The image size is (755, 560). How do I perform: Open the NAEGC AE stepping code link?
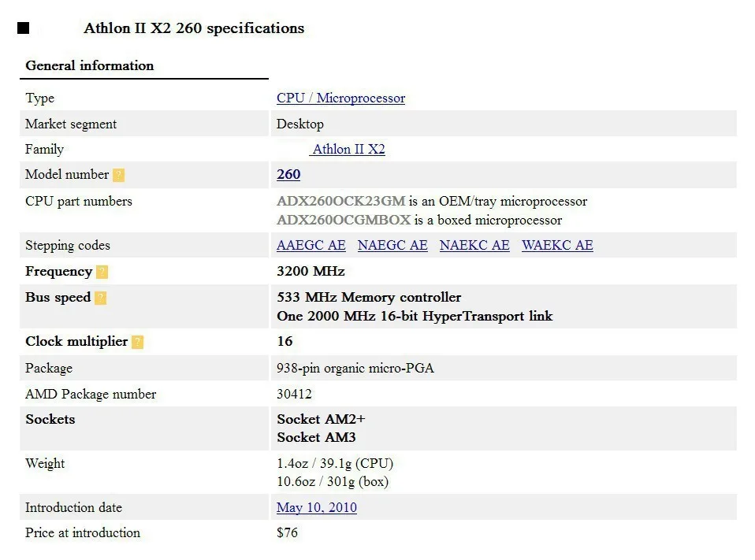(392, 246)
